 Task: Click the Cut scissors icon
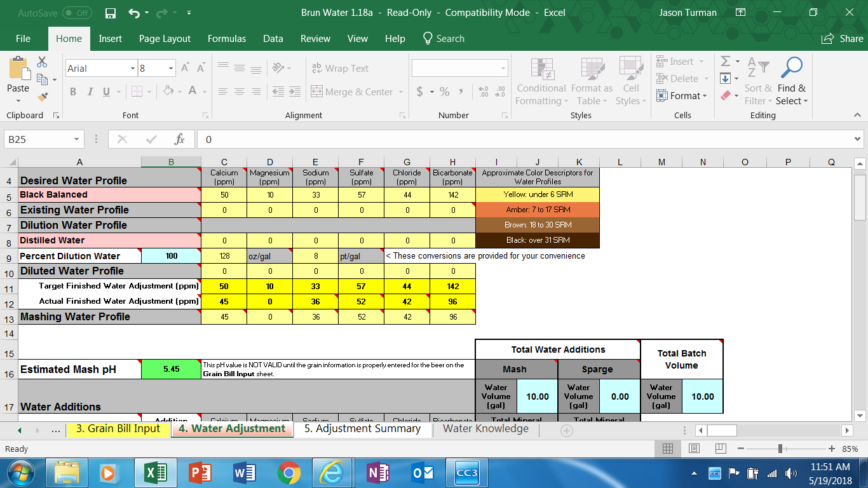[x=42, y=62]
